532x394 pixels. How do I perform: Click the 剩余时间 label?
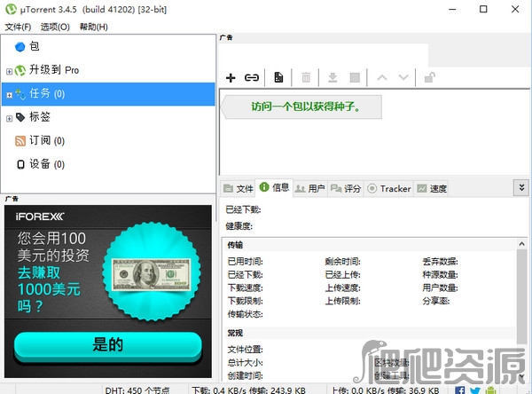[x=342, y=262]
